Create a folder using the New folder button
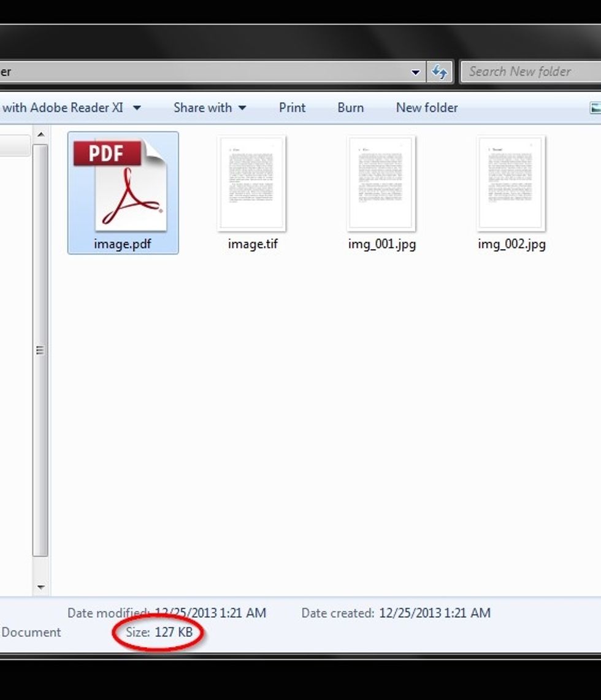The height and width of the screenshot is (700, 601). (427, 107)
